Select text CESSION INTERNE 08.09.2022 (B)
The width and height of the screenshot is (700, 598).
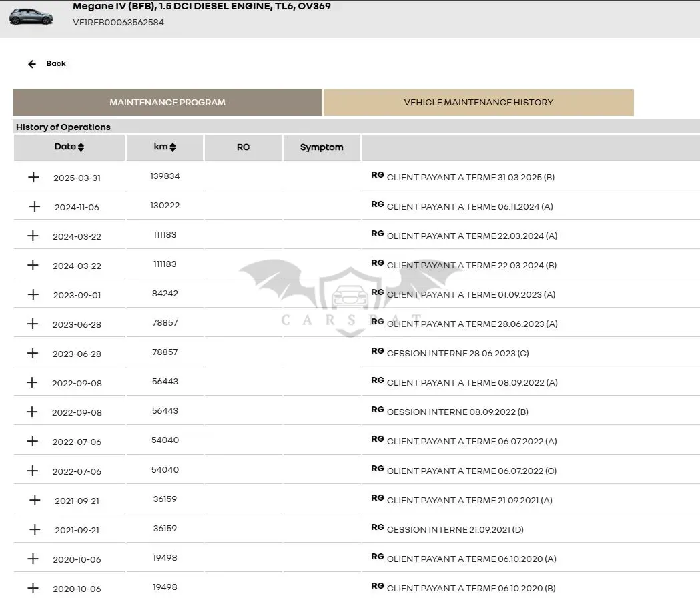(458, 412)
